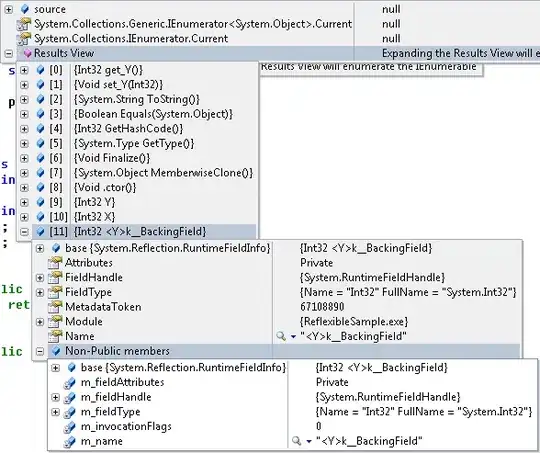Click System.Collections.IEnumerator.Current property icon

[x=23, y=39]
